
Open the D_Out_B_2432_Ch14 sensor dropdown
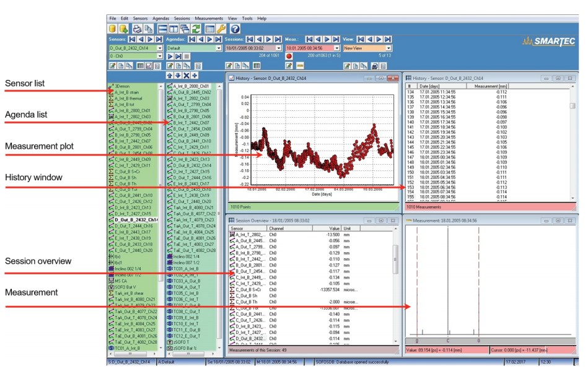coord(161,48)
